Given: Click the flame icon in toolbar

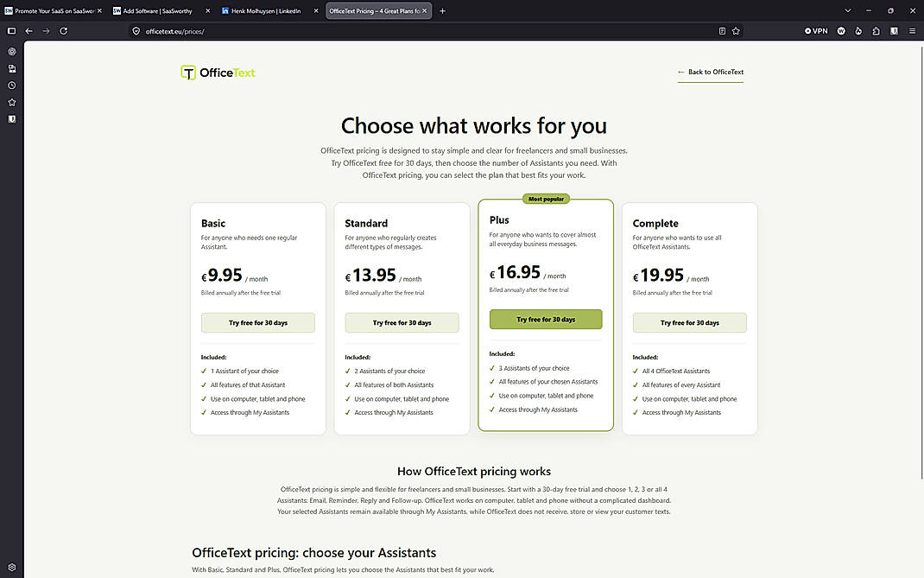Looking at the screenshot, I should coord(858,31).
